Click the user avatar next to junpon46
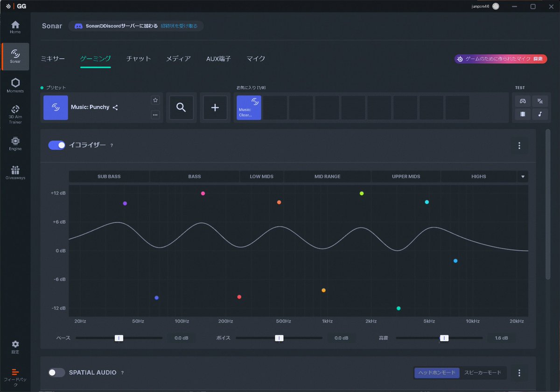The width and height of the screenshot is (560, 392). pyautogui.click(x=496, y=7)
